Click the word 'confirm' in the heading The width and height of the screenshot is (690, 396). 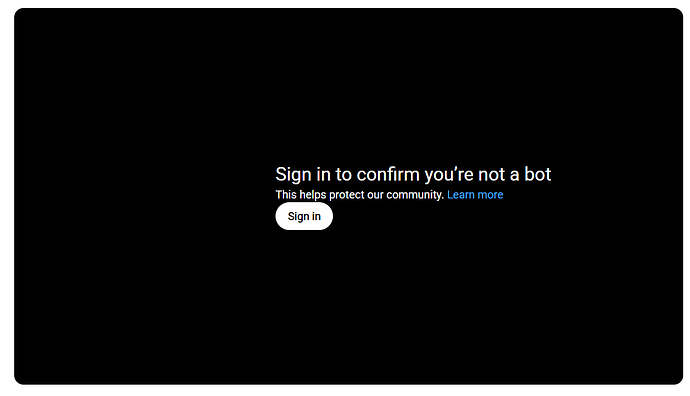tap(388, 174)
